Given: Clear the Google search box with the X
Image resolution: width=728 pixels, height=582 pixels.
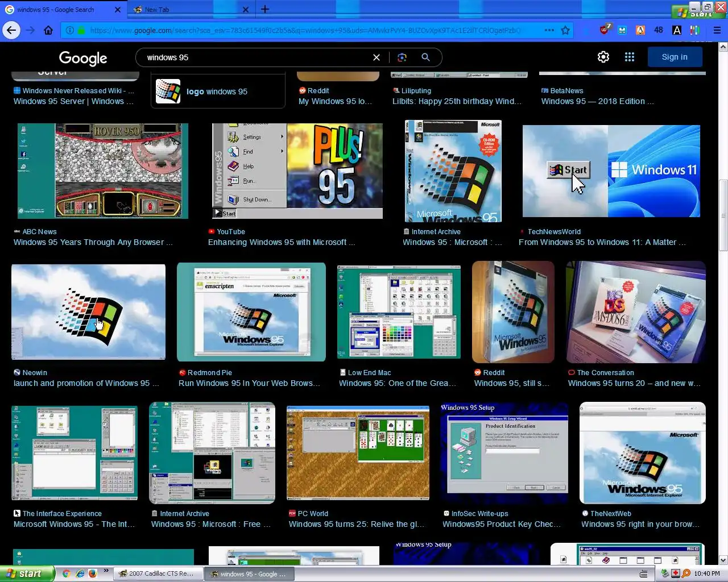Looking at the screenshot, I should coord(377,57).
